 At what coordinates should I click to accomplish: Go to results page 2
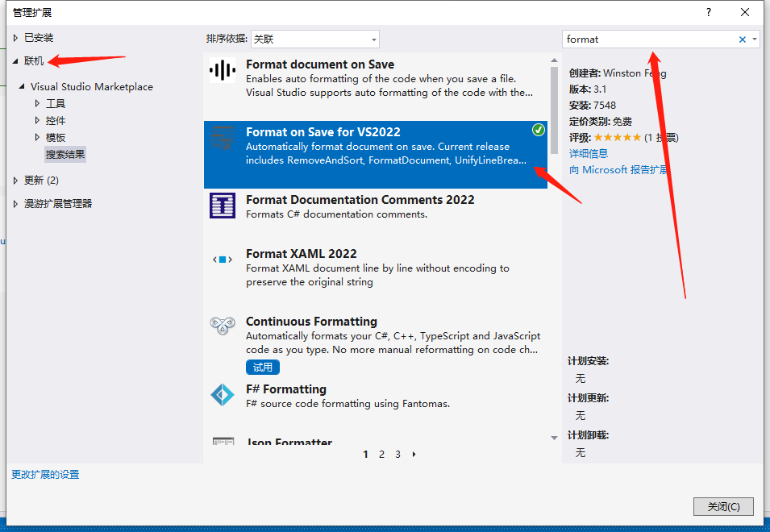click(381, 455)
